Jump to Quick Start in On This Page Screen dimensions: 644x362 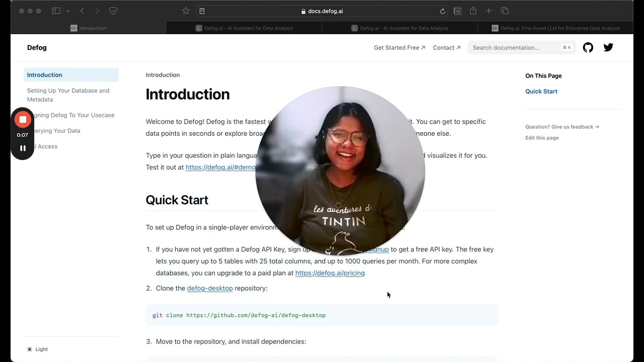pos(541,92)
